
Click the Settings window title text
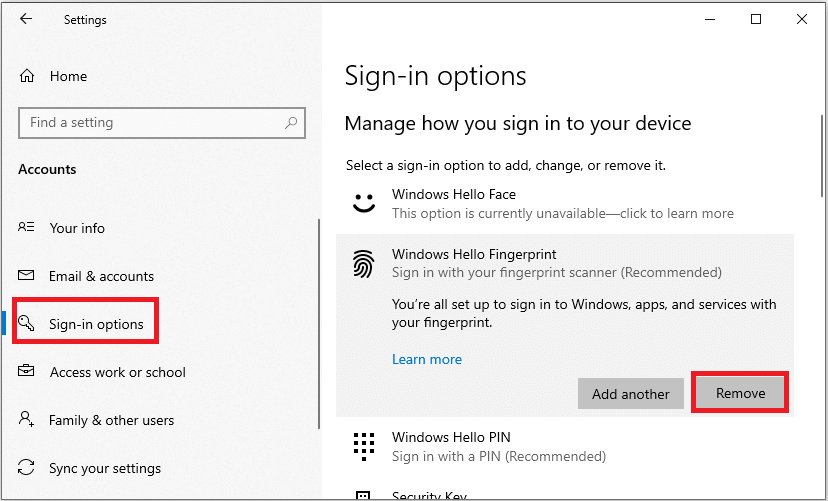(x=85, y=20)
